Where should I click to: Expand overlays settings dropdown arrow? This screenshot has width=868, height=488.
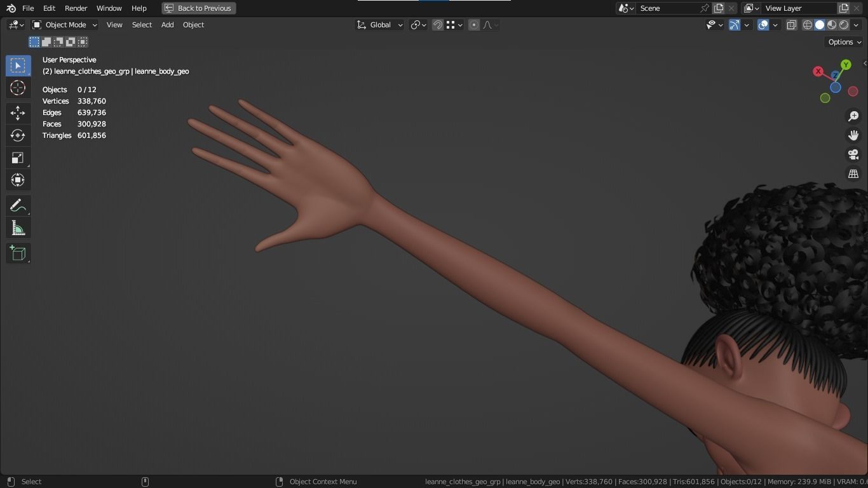click(x=775, y=25)
